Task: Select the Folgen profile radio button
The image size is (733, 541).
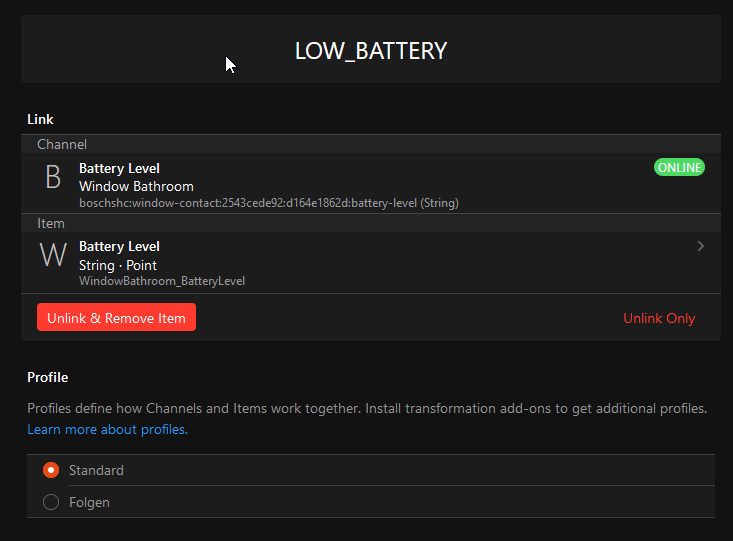Action: (x=51, y=502)
